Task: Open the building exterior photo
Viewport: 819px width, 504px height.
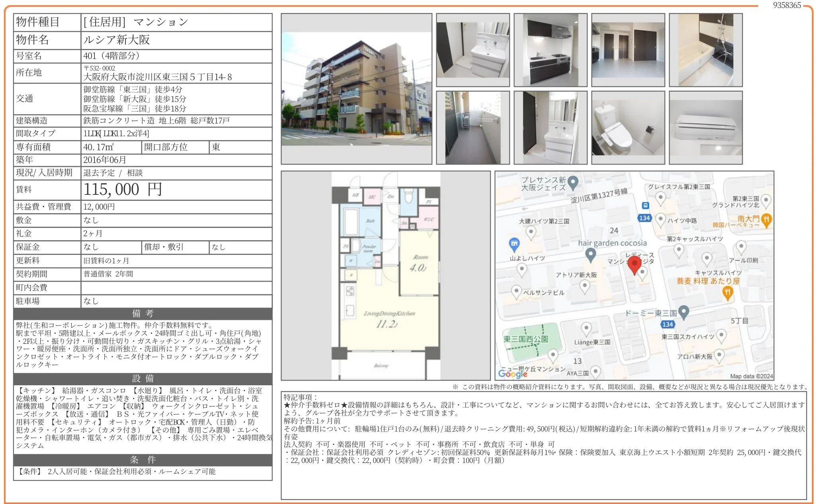Action: [357, 89]
